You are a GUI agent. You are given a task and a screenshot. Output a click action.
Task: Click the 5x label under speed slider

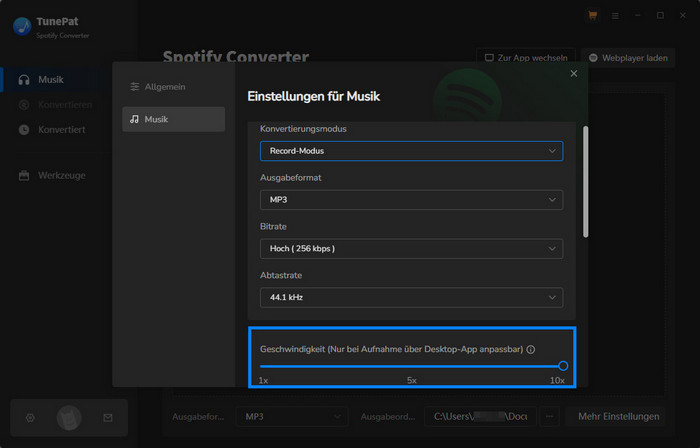[412, 381]
